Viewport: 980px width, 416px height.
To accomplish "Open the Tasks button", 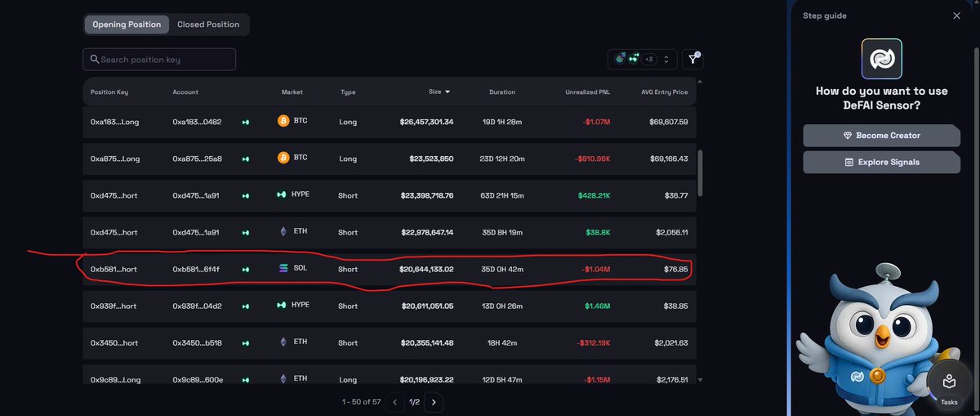I will pos(949,387).
